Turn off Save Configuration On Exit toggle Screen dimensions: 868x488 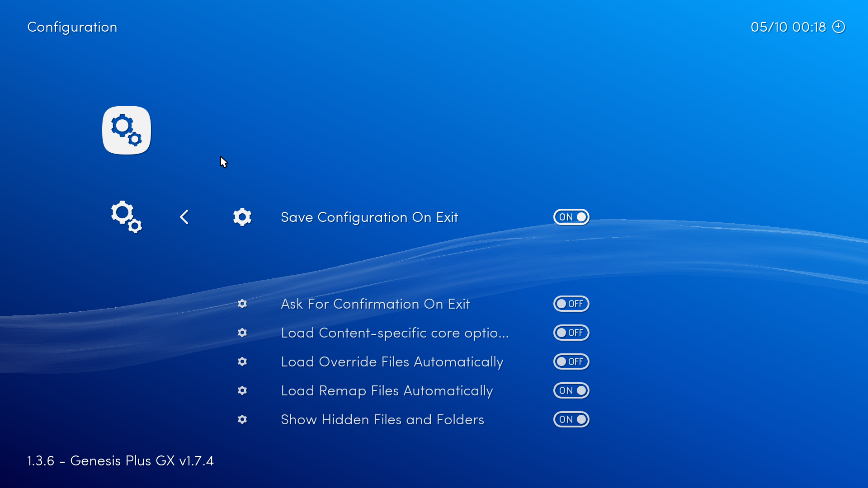571,217
